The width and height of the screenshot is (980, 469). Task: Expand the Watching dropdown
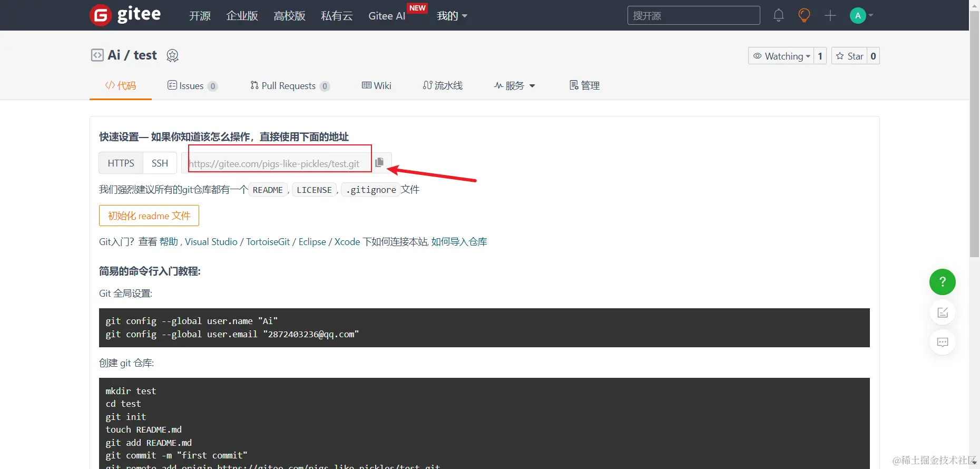pos(781,56)
